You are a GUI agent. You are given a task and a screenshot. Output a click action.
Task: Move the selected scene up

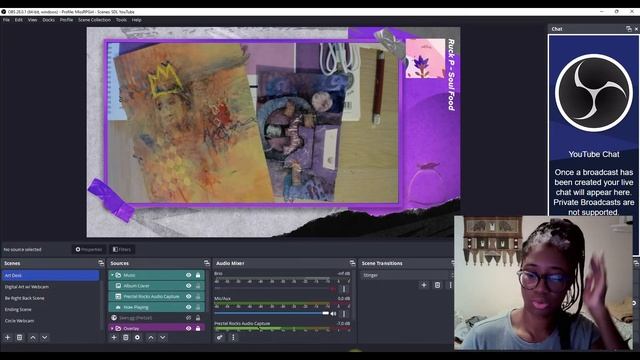click(x=33, y=338)
